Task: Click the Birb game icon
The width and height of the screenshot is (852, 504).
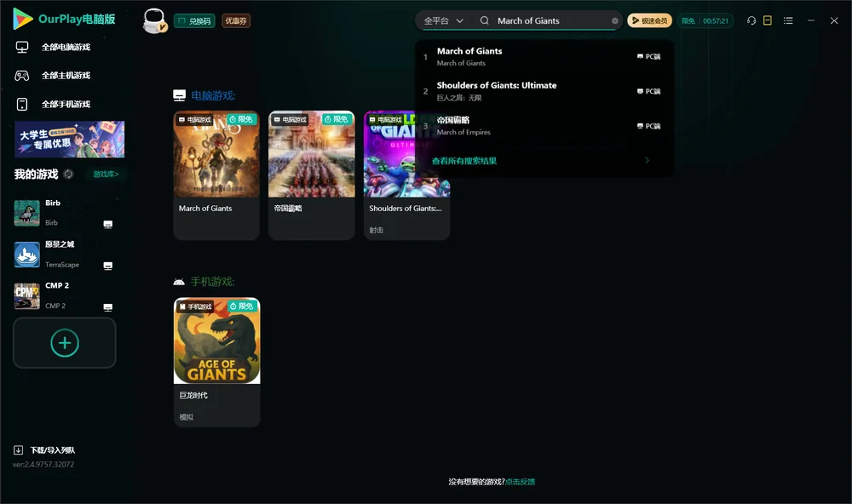Action: [x=26, y=213]
